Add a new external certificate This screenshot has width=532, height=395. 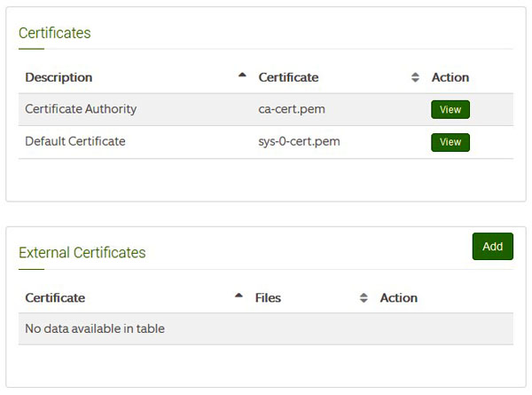pos(493,246)
